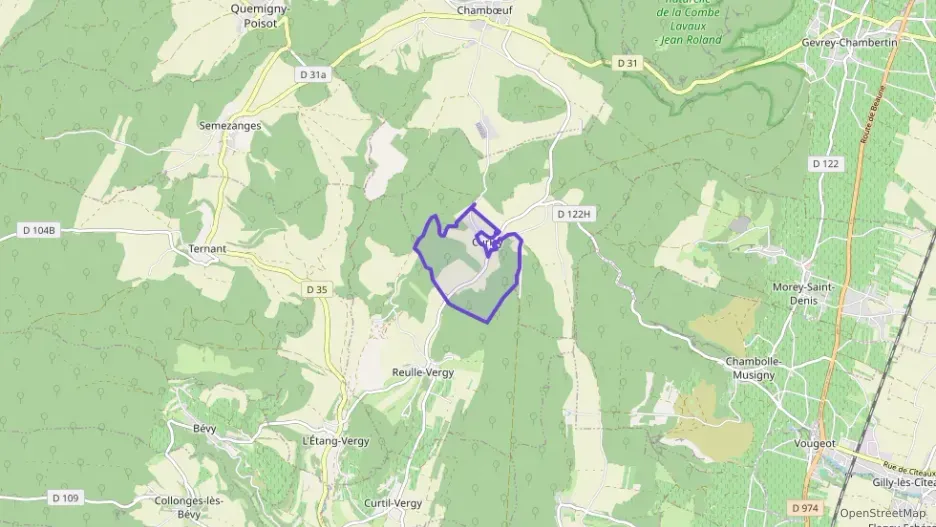Select the D 122H road shield
This screenshot has height=527, width=936.
(x=574, y=214)
